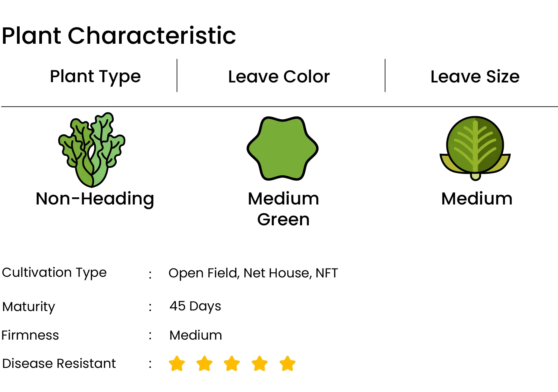The image size is (558, 392).
Task: Click the first disease resistance star
Action: (x=177, y=363)
